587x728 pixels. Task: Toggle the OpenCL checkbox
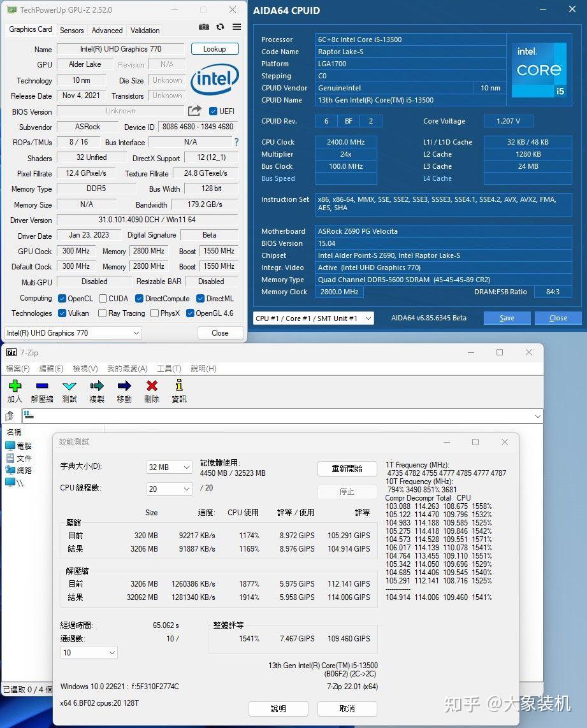[x=62, y=298]
